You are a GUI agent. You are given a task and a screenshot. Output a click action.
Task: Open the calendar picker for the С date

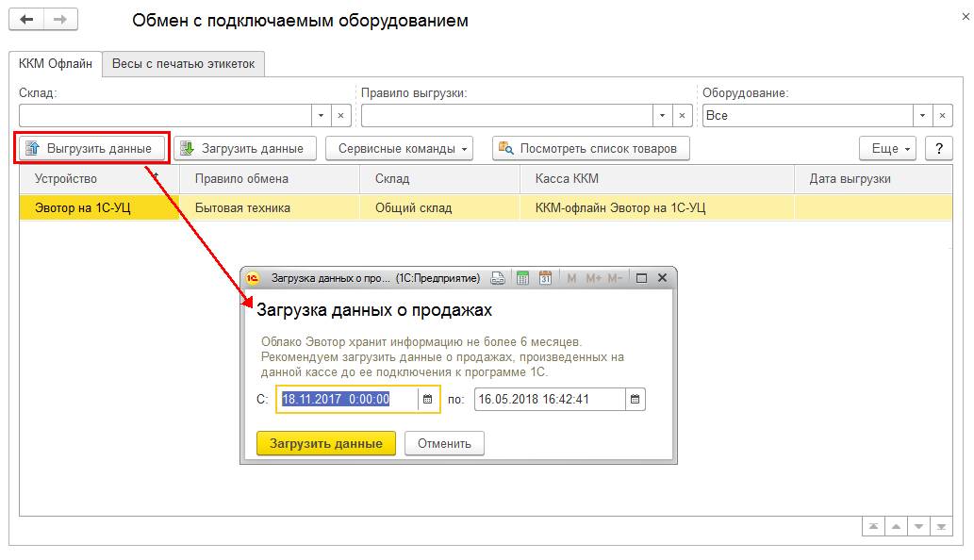[428, 399]
